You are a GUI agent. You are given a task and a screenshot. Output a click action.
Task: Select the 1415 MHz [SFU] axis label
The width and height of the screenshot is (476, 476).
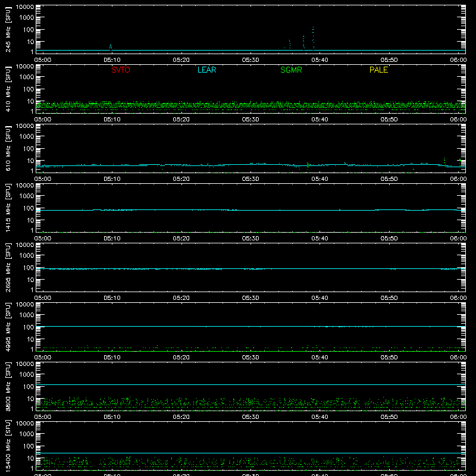pos(8,208)
